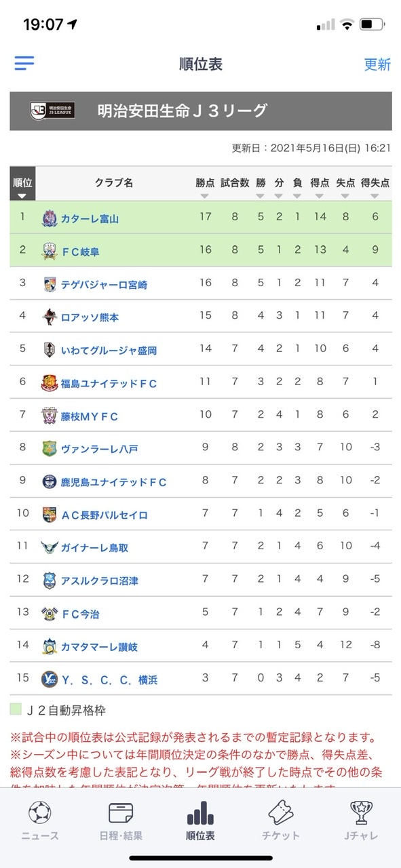Tap the ニュース soccer ball icon
This screenshot has height=868, width=401.
coord(40,812)
